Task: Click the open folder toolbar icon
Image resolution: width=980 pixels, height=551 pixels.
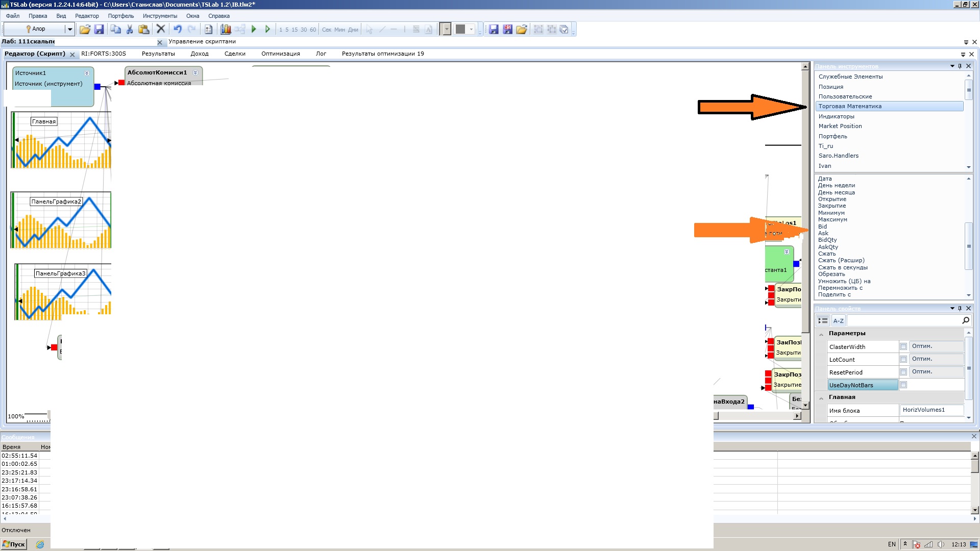Action: tap(85, 30)
